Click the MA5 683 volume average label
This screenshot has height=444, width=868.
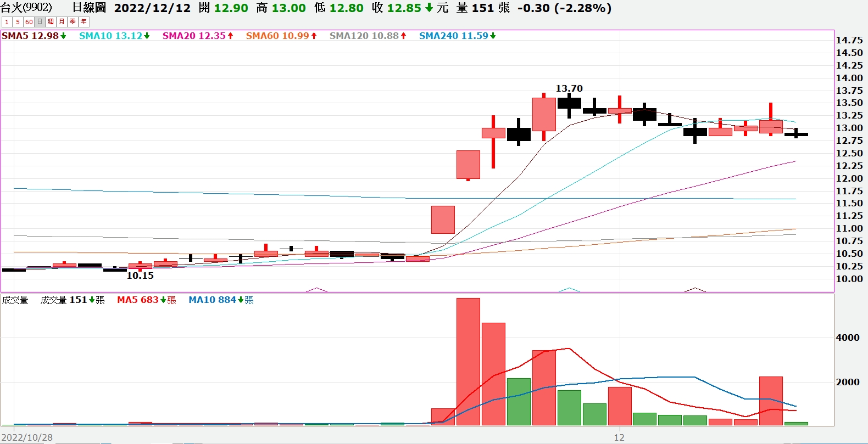[146, 300]
